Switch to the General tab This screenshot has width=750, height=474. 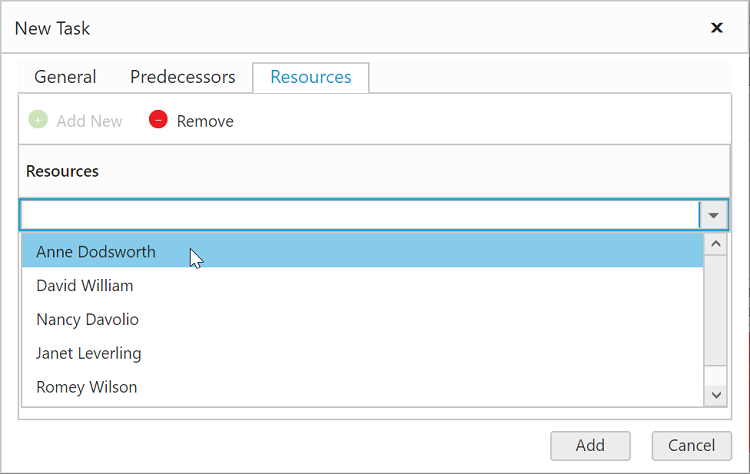tap(65, 77)
